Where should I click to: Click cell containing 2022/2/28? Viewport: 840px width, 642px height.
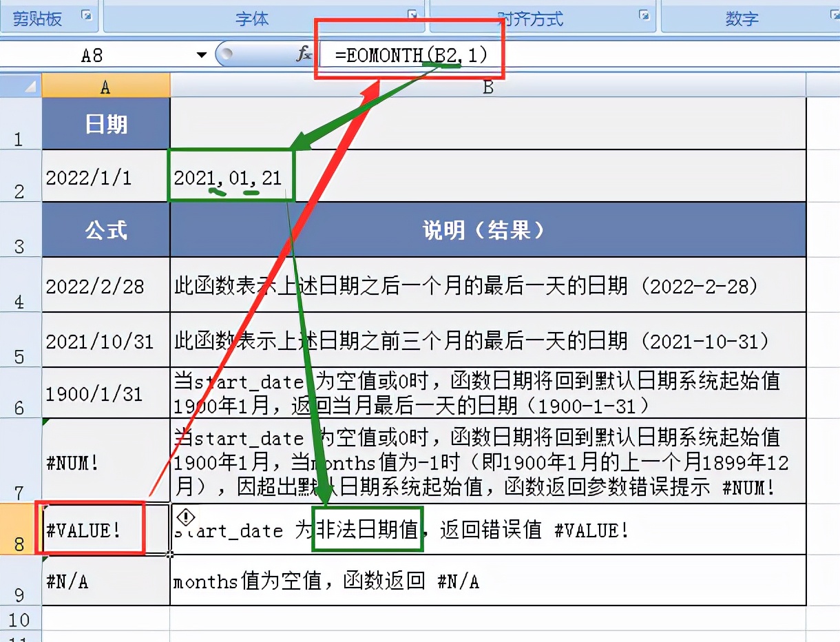coord(106,285)
